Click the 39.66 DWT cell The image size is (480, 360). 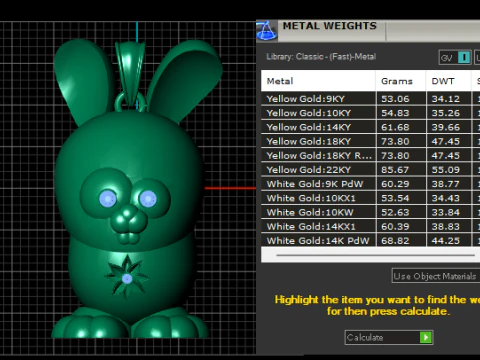(x=449, y=127)
